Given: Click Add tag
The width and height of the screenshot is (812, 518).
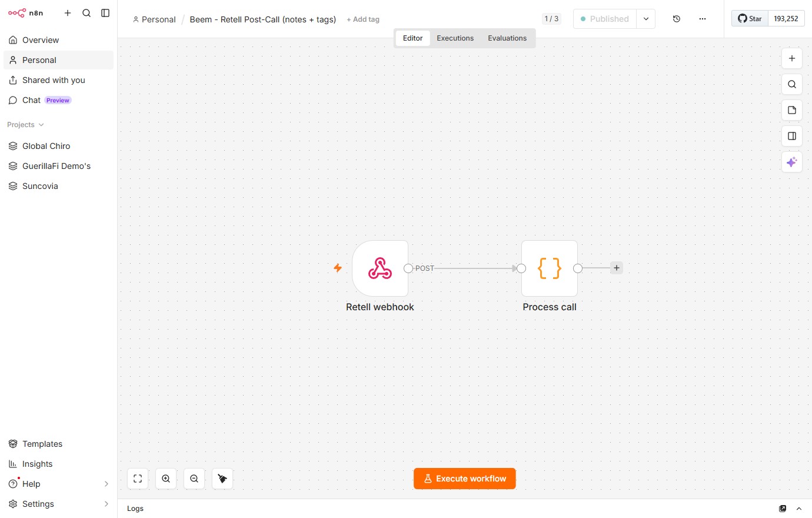Looking at the screenshot, I should [x=363, y=19].
